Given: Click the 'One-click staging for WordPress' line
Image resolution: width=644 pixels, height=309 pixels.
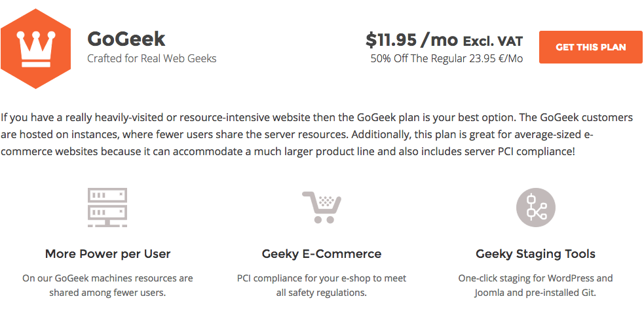Looking at the screenshot, I should click(x=535, y=278).
